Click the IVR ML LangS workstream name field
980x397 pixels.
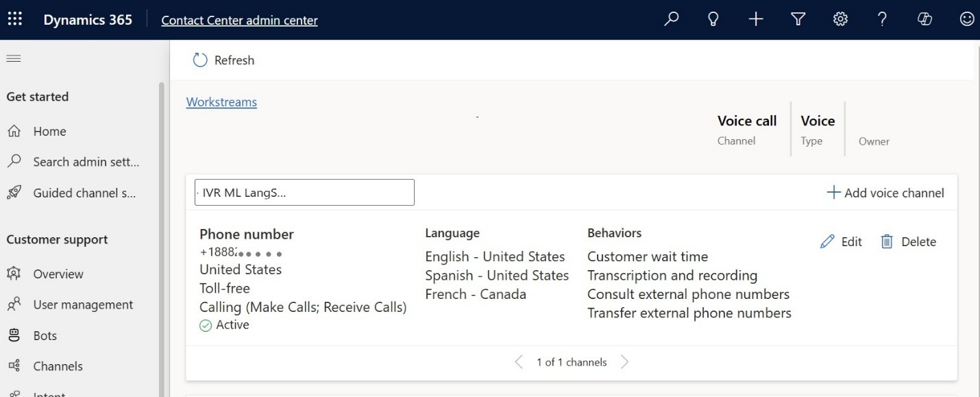coord(304,192)
